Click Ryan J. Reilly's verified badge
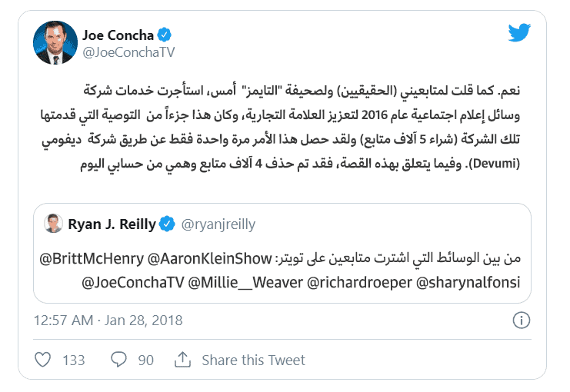Screen dimensions: 570x392 tap(168, 224)
